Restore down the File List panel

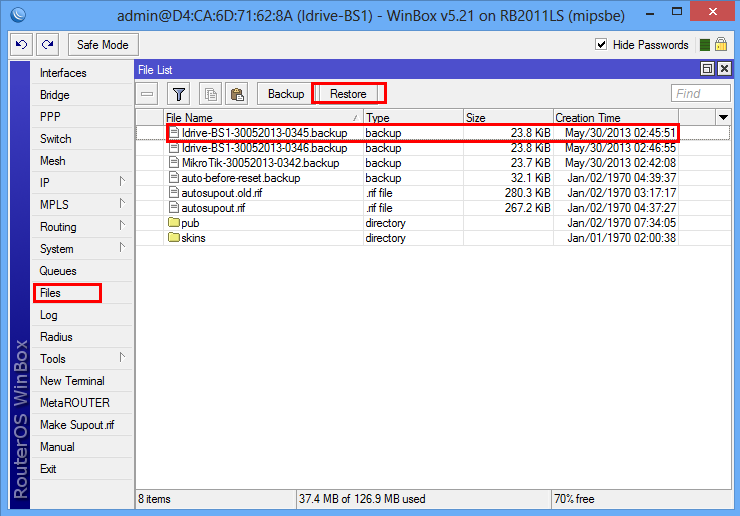(707, 69)
